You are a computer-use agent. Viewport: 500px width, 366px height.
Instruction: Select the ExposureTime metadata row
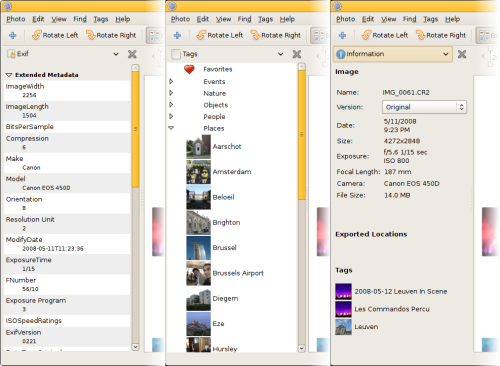[67, 264]
